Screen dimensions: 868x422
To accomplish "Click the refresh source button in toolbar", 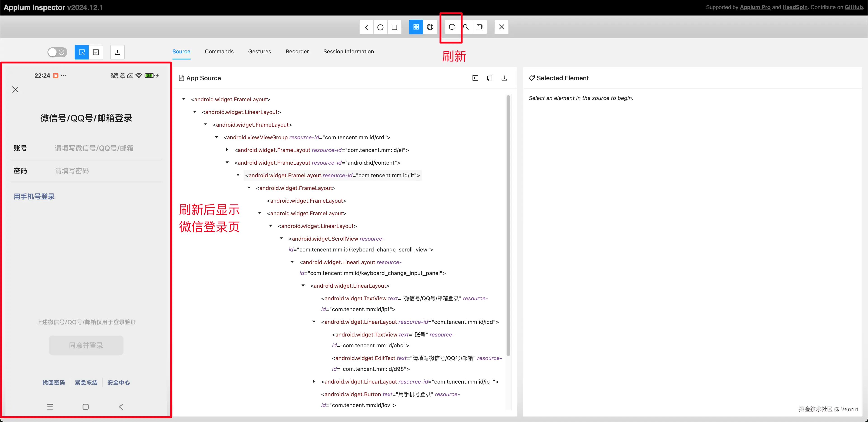I will pos(452,27).
